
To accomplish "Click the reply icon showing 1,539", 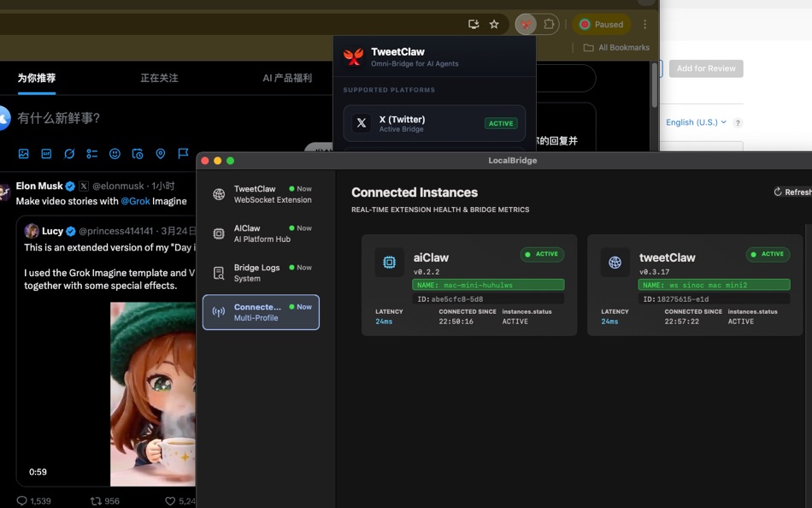I will 21,501.
